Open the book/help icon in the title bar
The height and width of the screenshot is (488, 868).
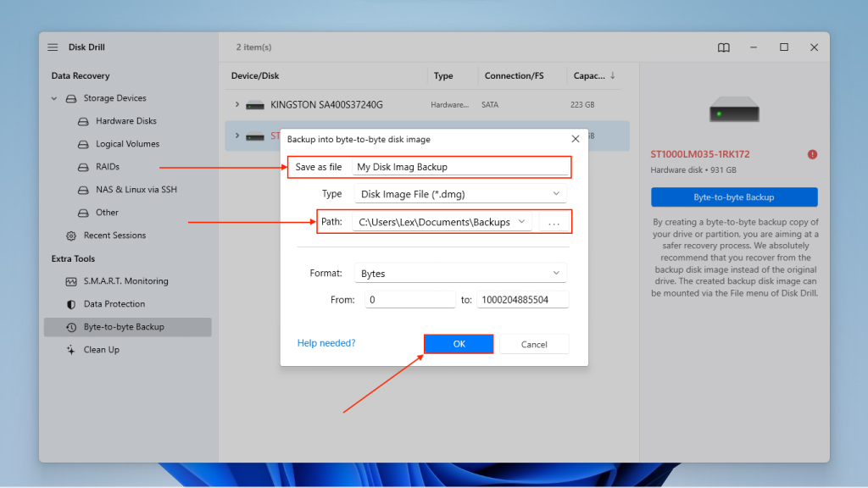coord(723,47)
